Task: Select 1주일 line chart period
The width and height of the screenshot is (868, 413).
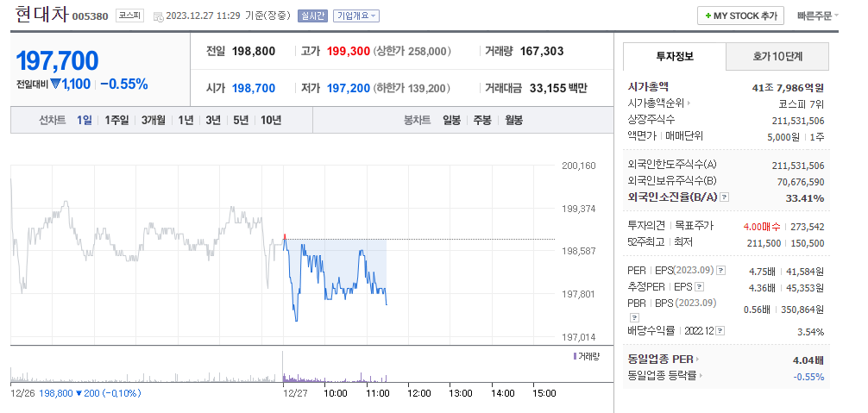Action: point(116,120)
